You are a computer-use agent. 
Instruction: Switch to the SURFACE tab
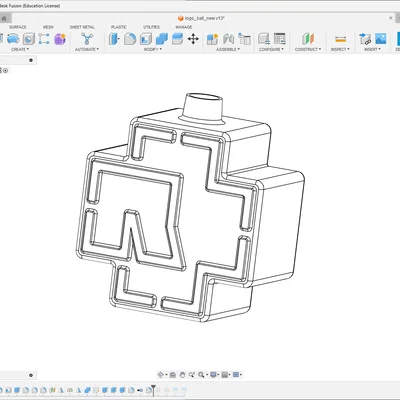pyautogui.click(x=18, y=27)
